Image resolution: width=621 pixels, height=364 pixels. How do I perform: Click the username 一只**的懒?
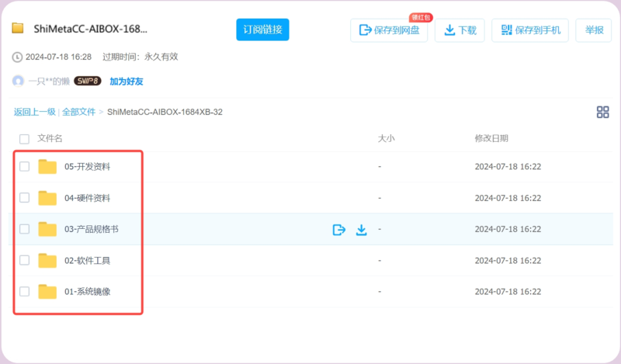pyautogui.click(x=49, y=81)
